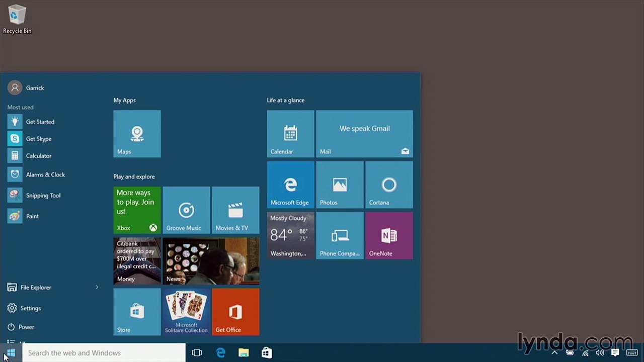Launch Edge from the taskbar
The image size is (644, 362).
(220, 353)
